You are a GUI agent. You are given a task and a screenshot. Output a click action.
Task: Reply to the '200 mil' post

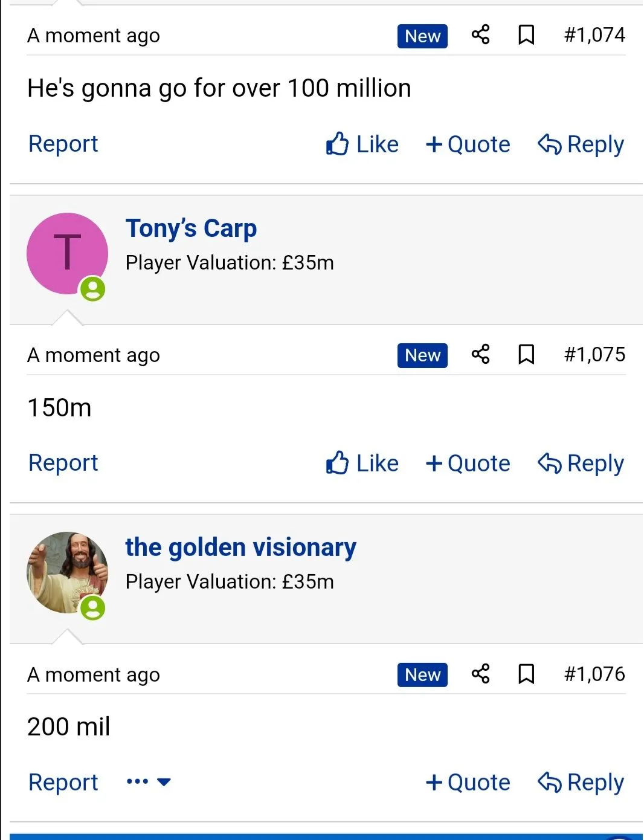click(581, 783)
